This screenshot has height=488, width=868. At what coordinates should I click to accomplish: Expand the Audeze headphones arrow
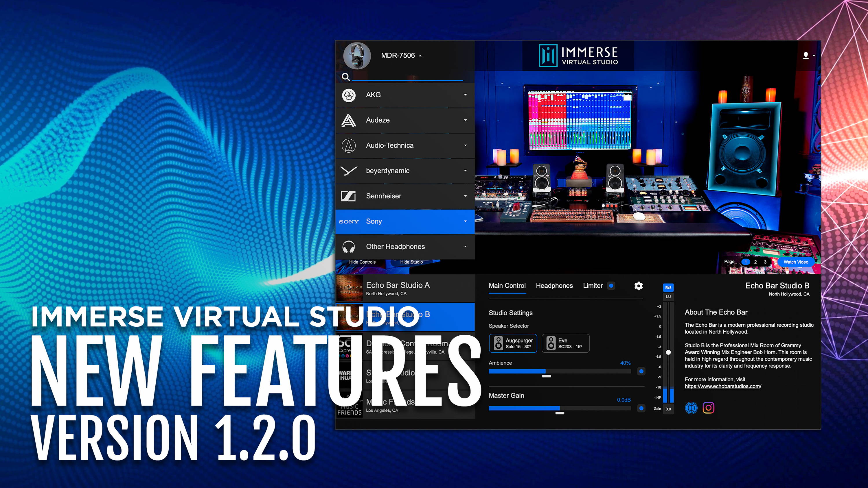click(x=465, y=120)
